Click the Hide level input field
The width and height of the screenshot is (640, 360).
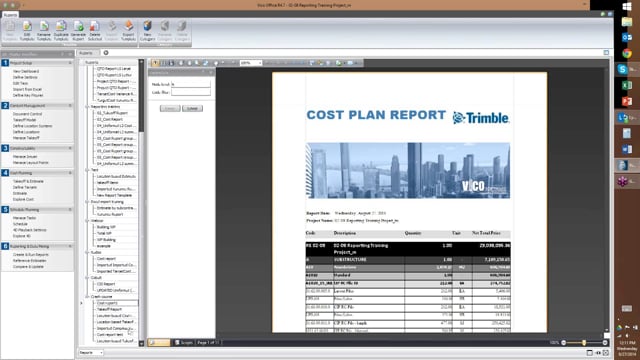click(x=191, y=84)
